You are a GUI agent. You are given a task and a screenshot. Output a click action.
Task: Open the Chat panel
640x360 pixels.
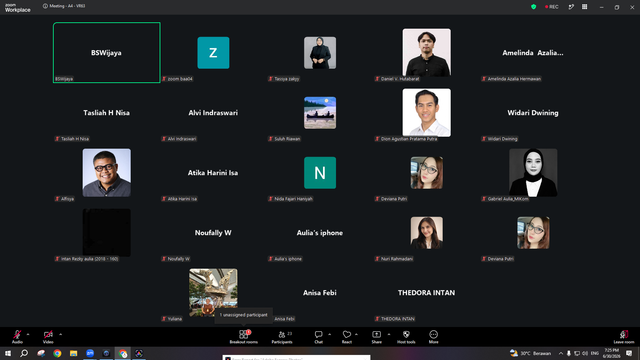click(x=318, y=337)
